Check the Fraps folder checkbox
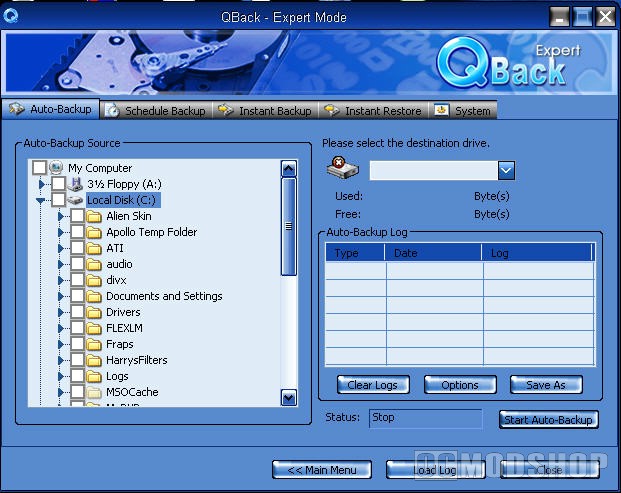The height and width of the screenshot is (493, 621). [78, 344]
